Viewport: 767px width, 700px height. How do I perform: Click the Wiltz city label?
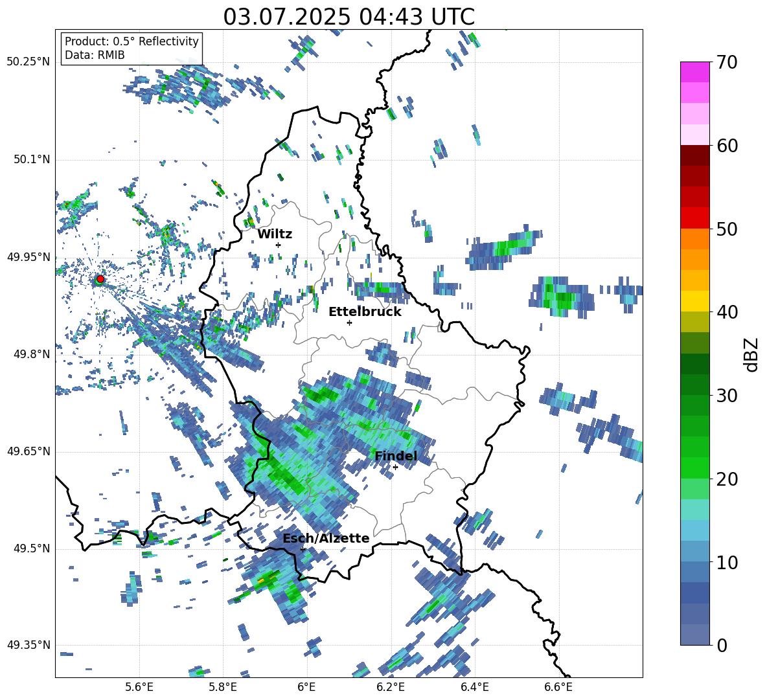(275, 234)
